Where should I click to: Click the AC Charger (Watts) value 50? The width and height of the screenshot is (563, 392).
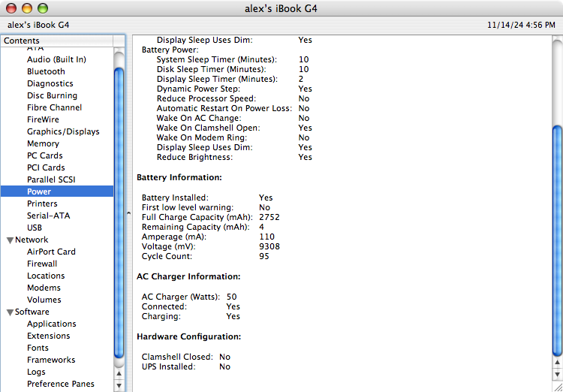(x=232, y=297)
